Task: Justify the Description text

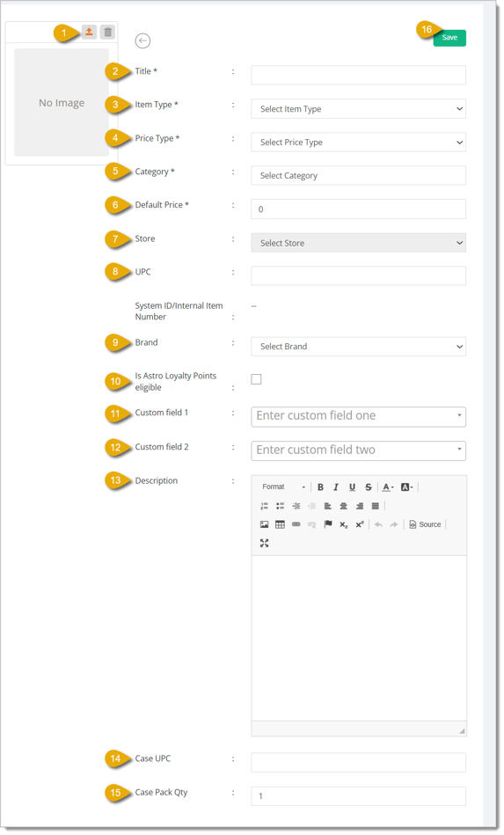Action: [x=376, y=506]
